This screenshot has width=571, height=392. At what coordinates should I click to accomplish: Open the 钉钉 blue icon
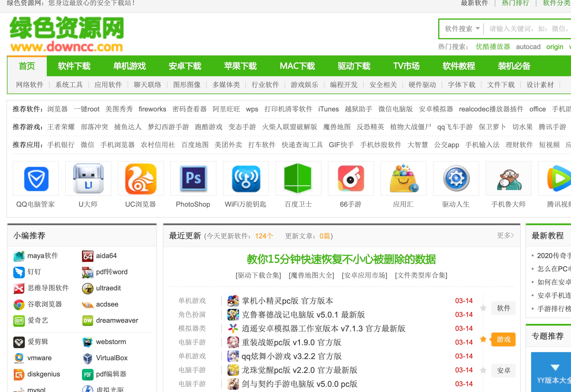click(19, 272)
